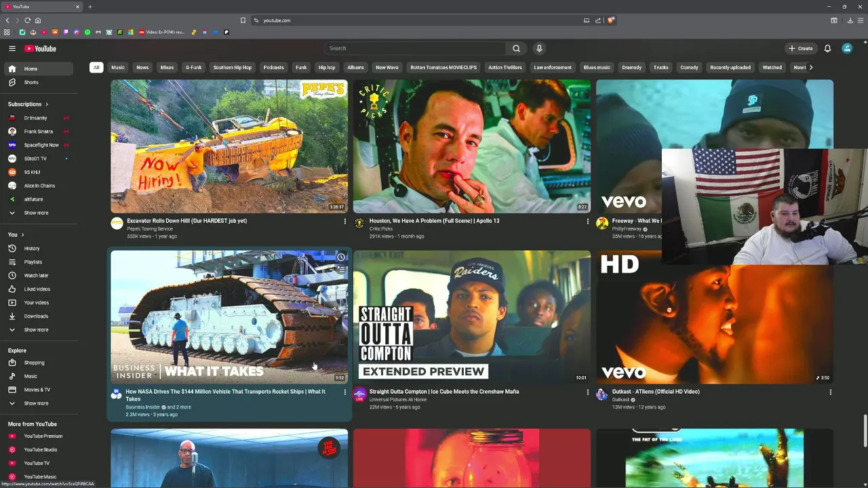The image size is (868, 488).
Task: Open more options for the Apollo 13 video
Action: coord(587,222)
